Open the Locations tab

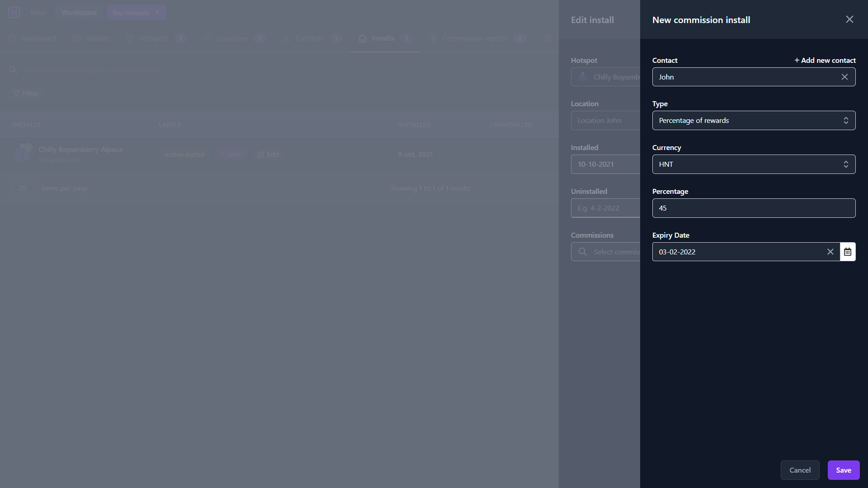pyautogui.click(x=234, y=38)
